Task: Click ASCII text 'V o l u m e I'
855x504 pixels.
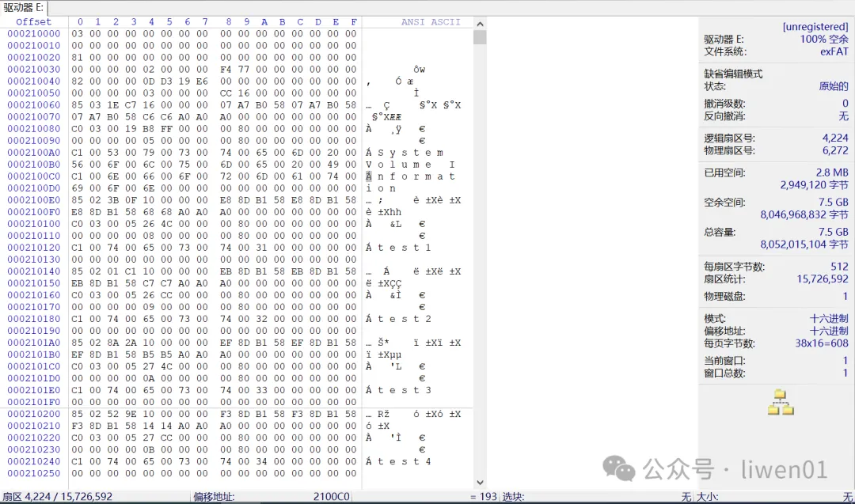Action: click(410, 165)
